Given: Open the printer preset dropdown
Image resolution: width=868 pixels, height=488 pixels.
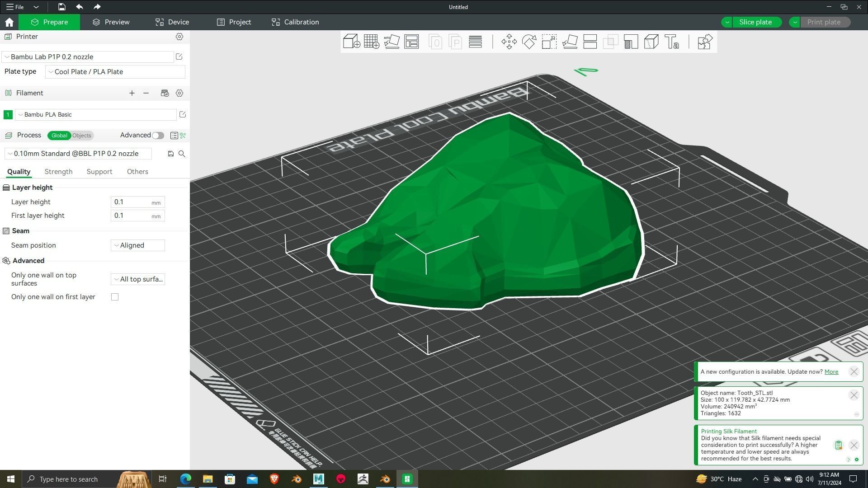Looking at the screenshot, I should [88, 56].
